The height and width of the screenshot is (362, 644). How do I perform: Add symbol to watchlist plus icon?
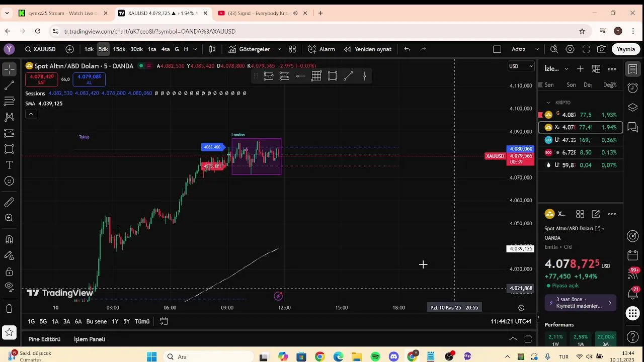pyautogui.click(x=580, y=69)
